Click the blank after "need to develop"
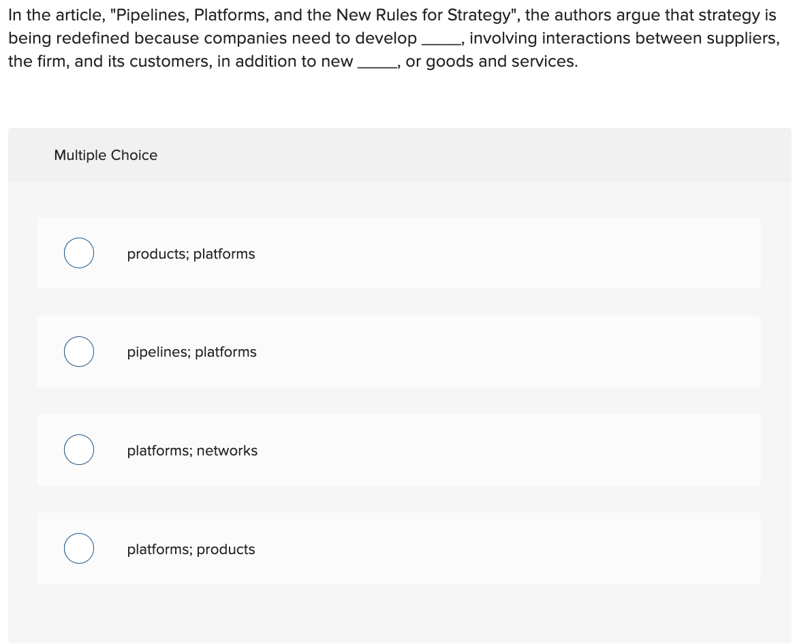This screenshot has width=812, height=644. point(440,39)
